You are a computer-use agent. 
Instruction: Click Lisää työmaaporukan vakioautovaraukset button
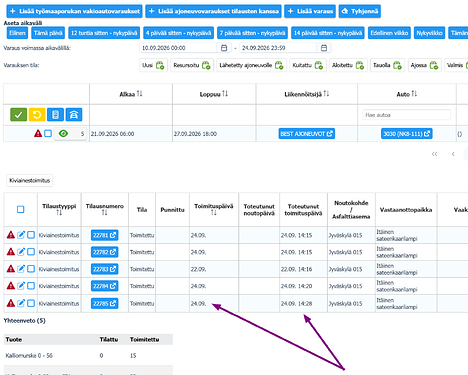74,11
